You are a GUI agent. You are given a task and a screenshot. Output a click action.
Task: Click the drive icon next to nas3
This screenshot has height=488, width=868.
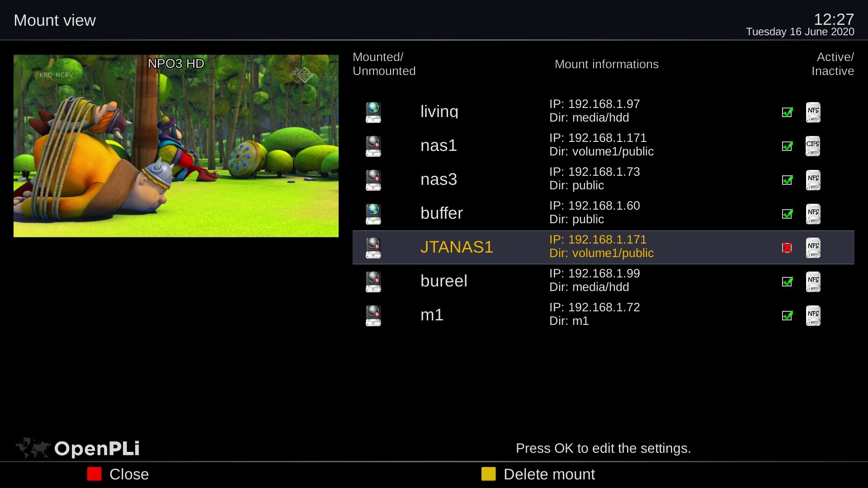(373, 179)
